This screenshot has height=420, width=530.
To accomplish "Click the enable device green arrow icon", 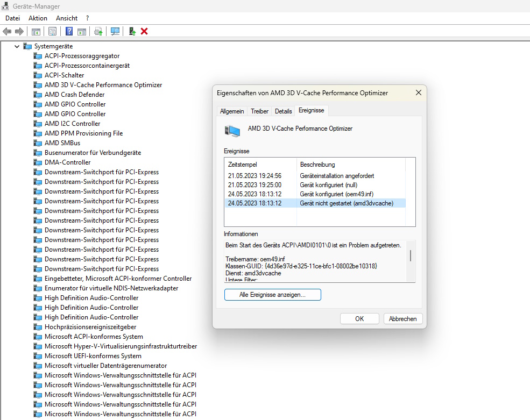I will pos(132,31).
